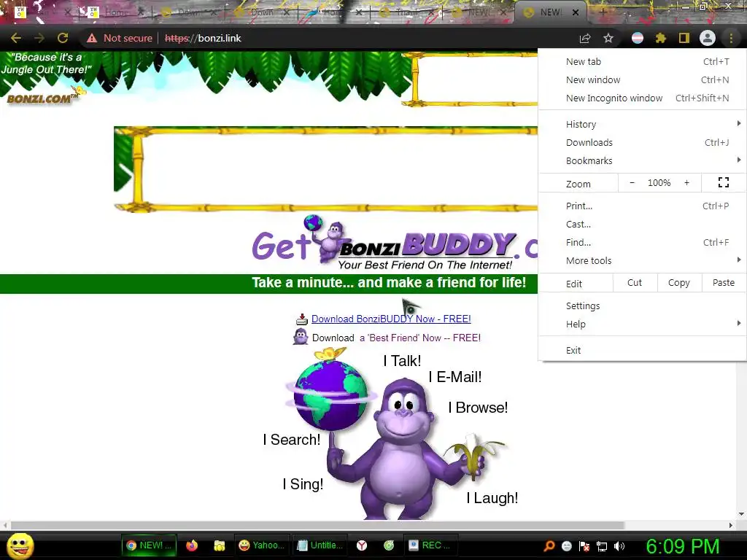Click the network tray icon
The height and width of the screenshot is (560, 747).
602,546
